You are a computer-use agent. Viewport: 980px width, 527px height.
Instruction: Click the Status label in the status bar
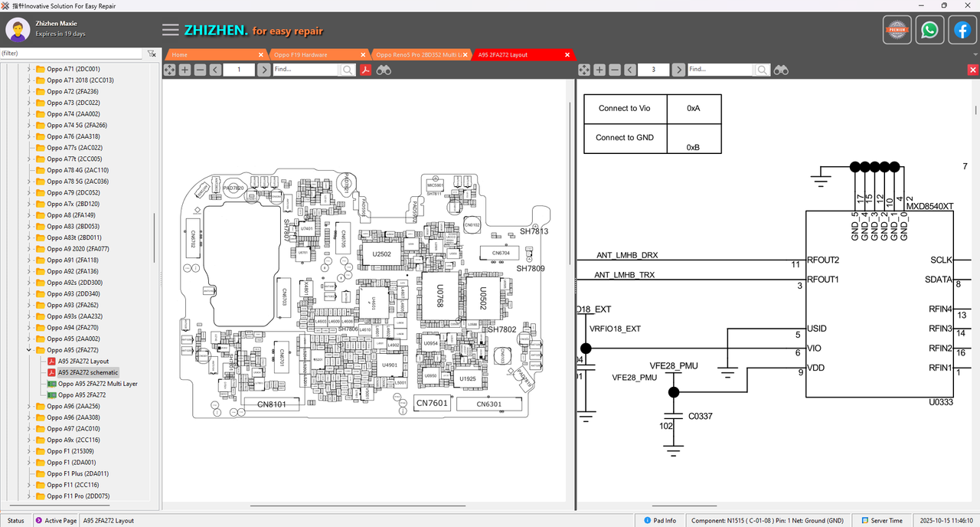coord(15,521)
